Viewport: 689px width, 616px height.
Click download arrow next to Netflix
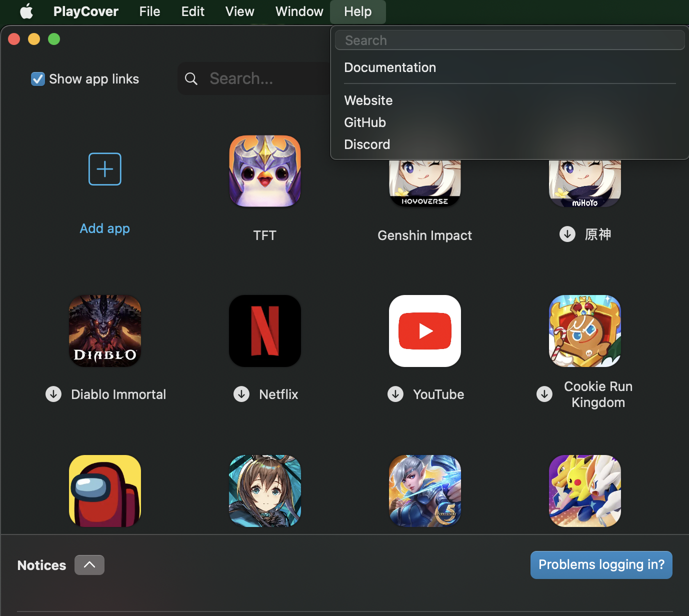pyautogui.click(x=241, y=394)
